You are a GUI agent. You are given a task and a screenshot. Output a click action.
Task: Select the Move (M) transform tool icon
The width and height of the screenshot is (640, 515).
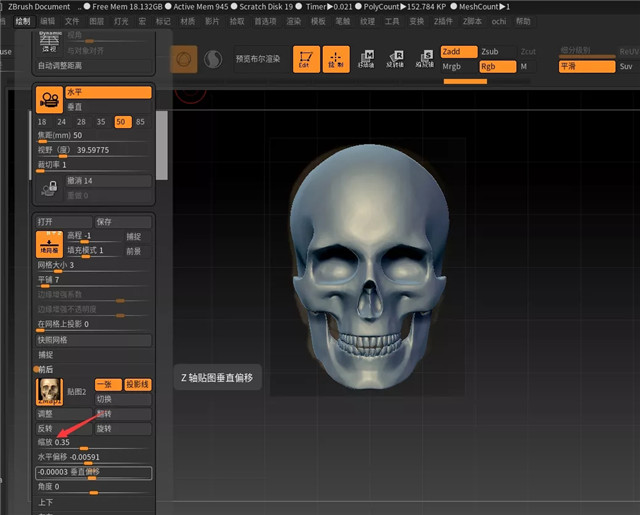[366, 60]
